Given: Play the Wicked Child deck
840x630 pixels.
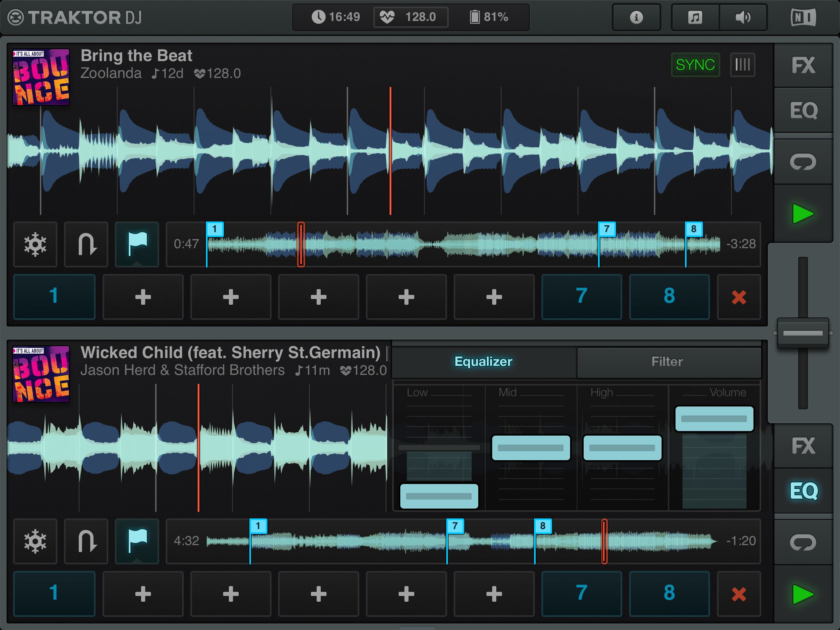Looking at the screenshot, I should point(803,594).
